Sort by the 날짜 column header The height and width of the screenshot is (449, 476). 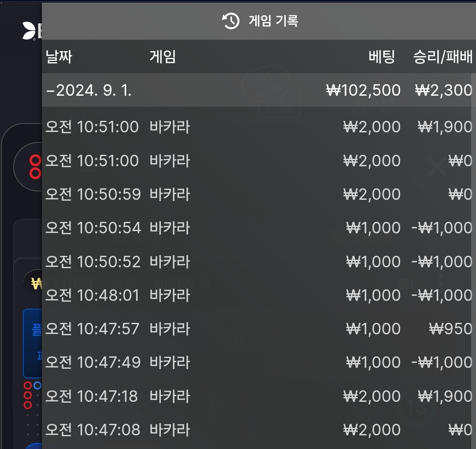point(59,57)
